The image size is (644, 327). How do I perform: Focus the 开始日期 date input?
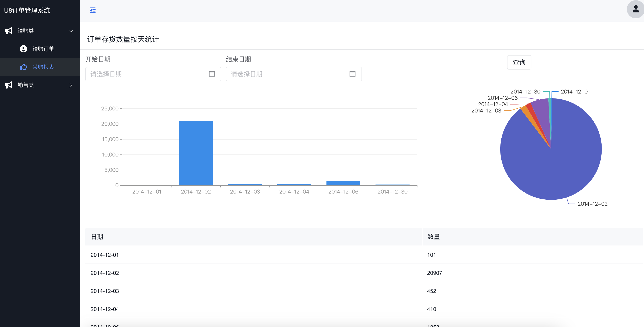click(x=153, y=74)
